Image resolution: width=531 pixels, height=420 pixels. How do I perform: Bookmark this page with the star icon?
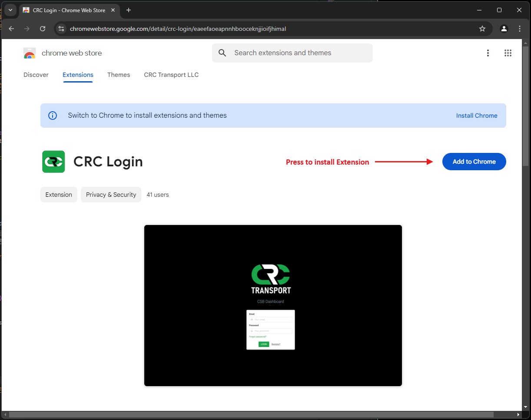click(482, 29)
